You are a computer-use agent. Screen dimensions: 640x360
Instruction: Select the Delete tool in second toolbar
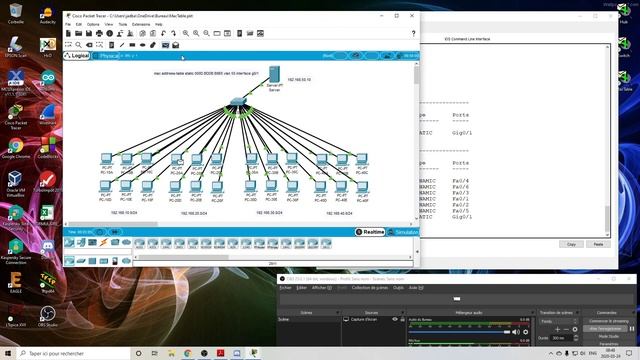pyautogui.click(x=89, y=45)
